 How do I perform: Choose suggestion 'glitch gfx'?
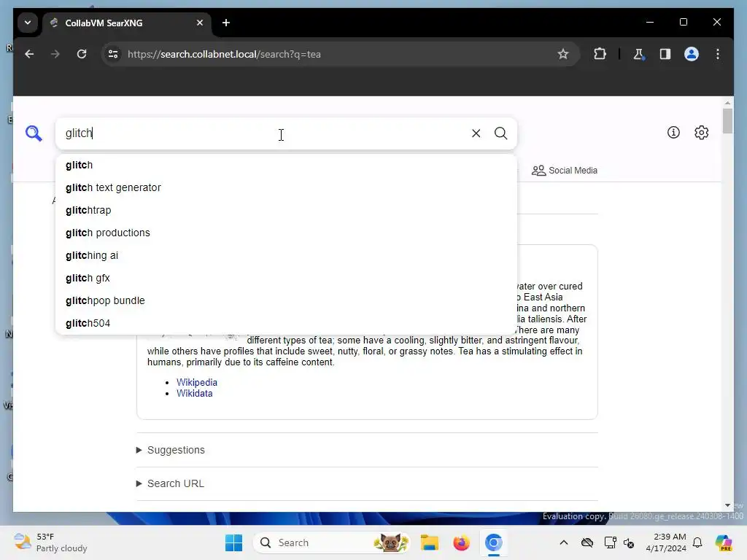coord(286,278)
